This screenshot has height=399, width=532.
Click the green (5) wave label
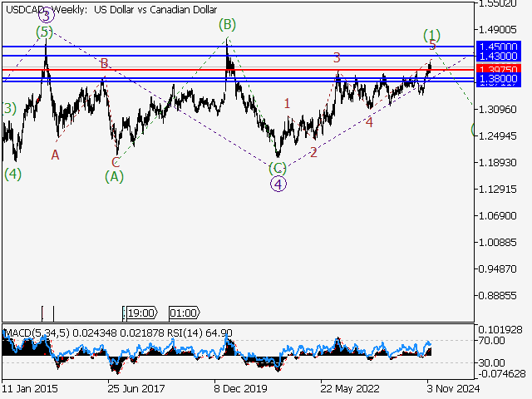click(x=44, y=32)
